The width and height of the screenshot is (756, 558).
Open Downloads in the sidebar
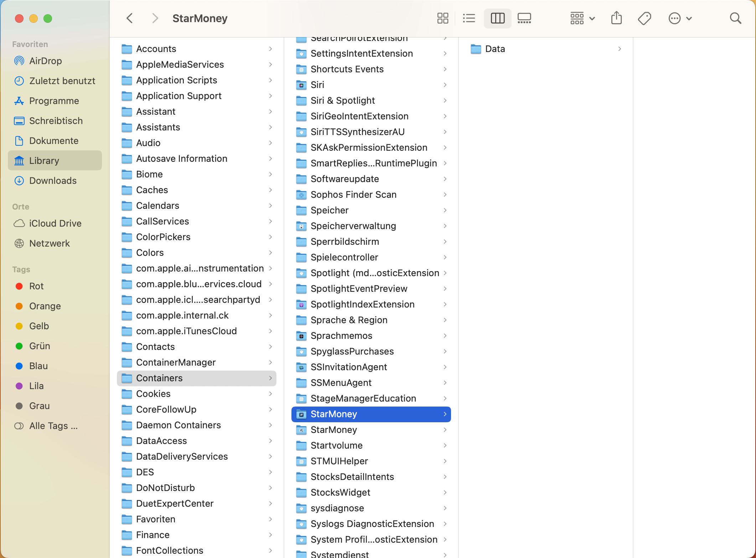pyautogui.click(x=55, y=181)
